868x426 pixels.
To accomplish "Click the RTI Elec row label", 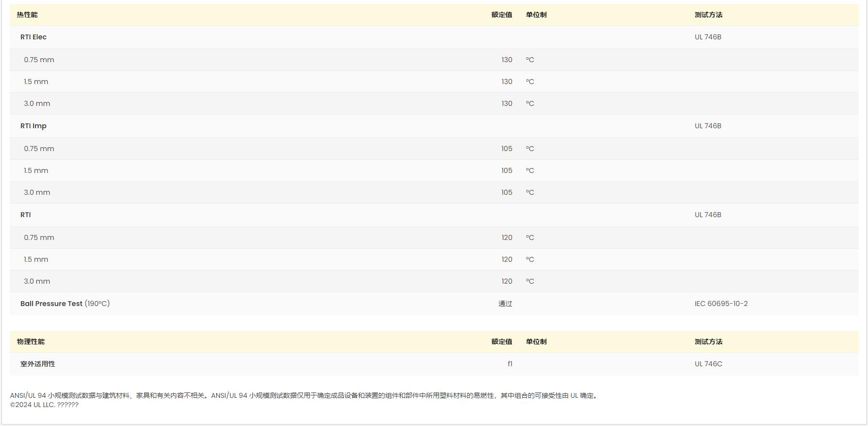I will (34, 37).
